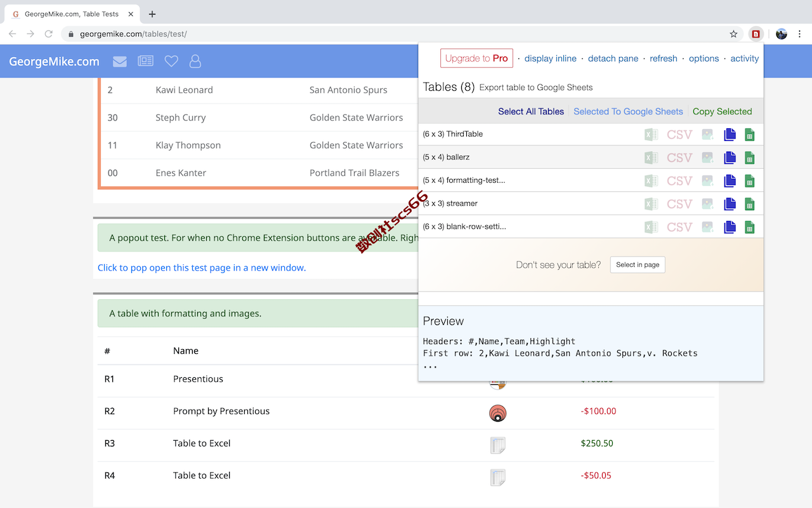This screenshot has height=508, width=812.
Task: Copy ThirdTable to clipboard
Action: pos(730,135)
